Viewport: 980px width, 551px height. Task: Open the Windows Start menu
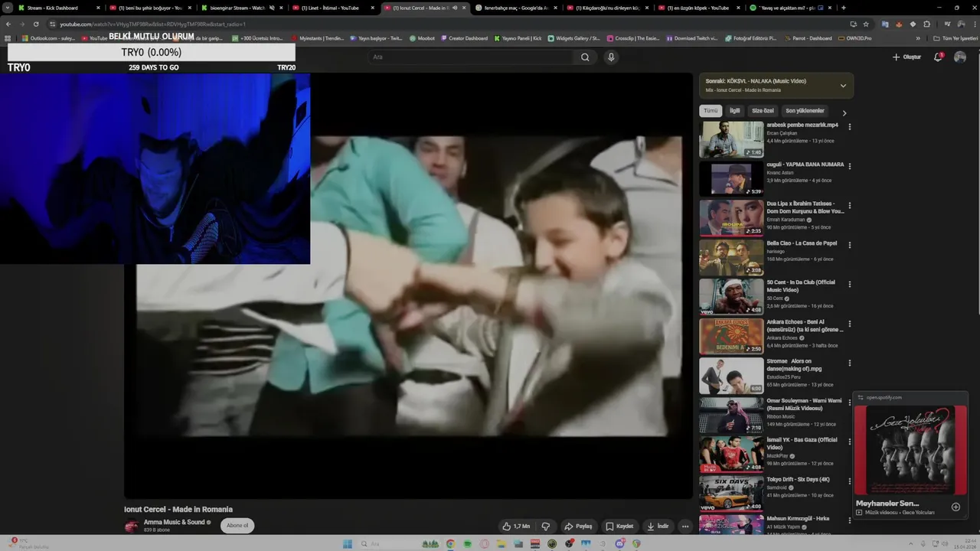tap(348, 544)
